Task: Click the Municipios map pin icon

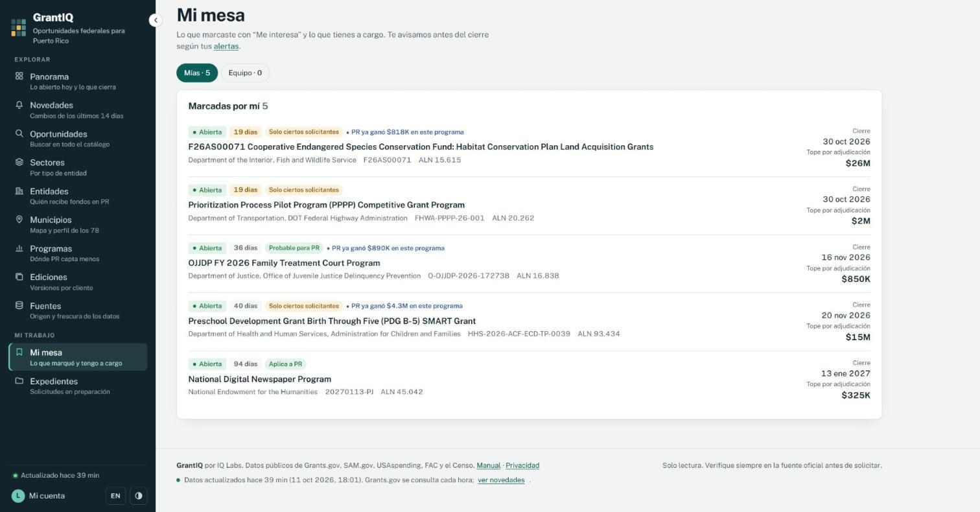Action: point(19,219)
